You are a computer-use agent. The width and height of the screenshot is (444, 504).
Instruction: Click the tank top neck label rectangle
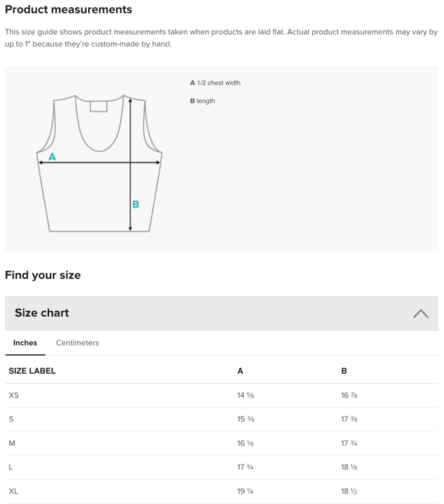click(99, 106)
